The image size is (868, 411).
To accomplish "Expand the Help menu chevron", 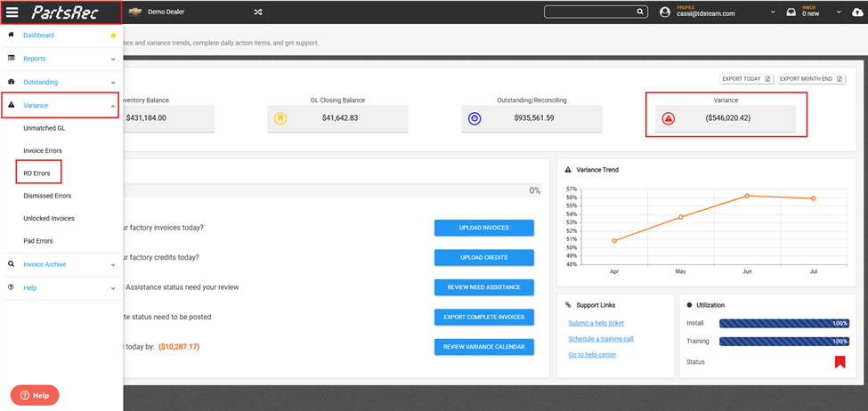I will click(113, 288).
